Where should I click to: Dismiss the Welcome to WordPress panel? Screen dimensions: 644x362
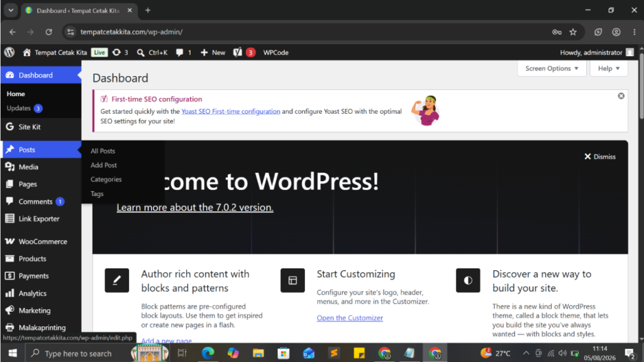click(599, 156)
